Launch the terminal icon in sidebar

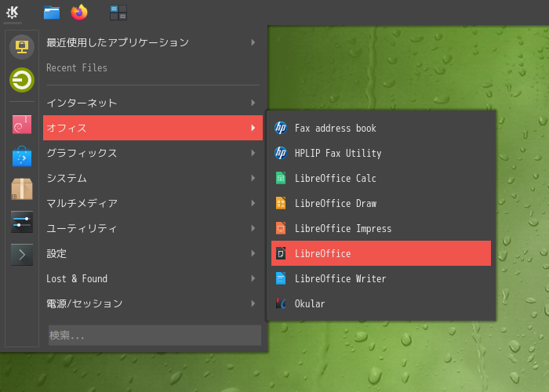pyautogui.click(x=22, y=255)
